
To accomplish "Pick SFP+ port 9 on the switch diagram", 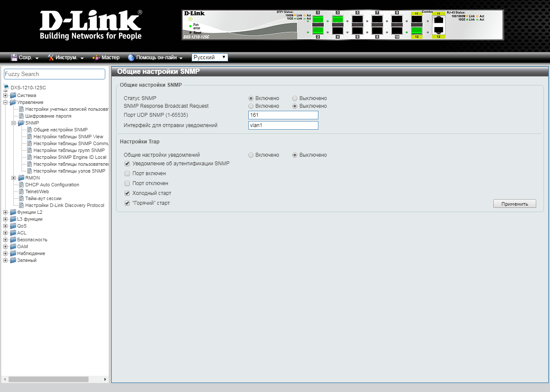I will click(x=397, y=19).
